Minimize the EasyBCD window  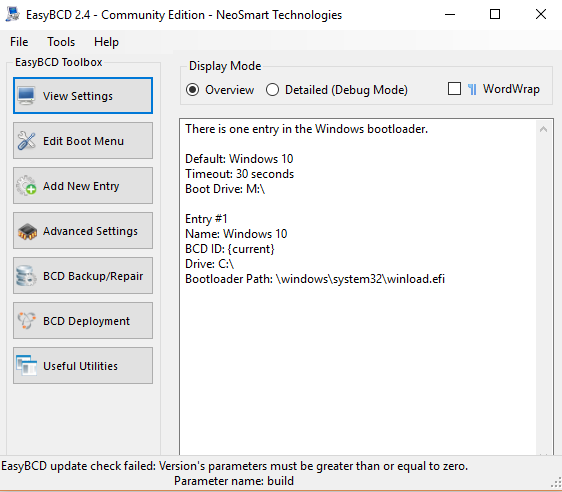450,14
